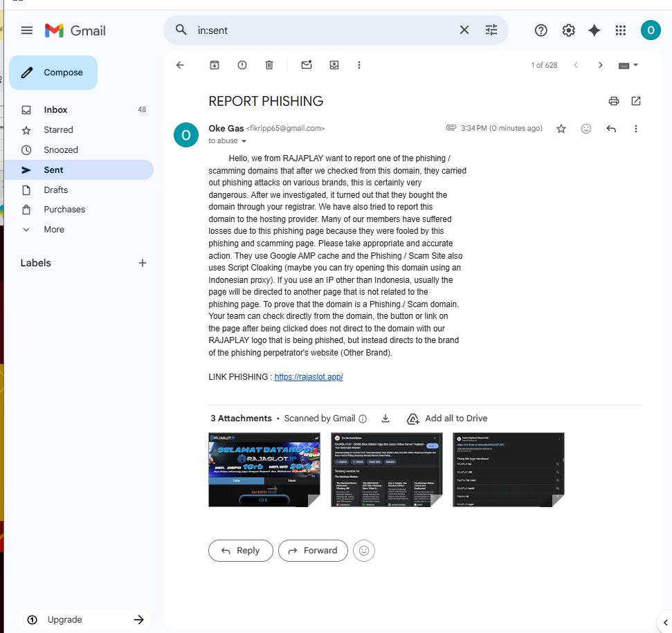
Task: Create a new label with plus icon
Action: (x=143, y=263)
